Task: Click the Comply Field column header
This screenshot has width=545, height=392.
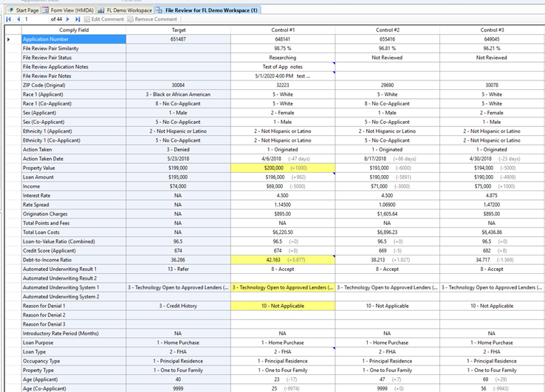Action: [74, 30]
